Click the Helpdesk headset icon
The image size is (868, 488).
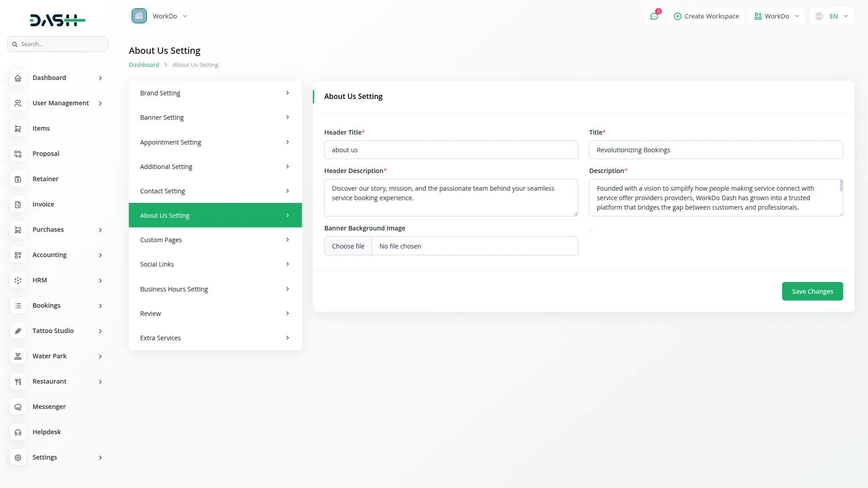[18, 432]
